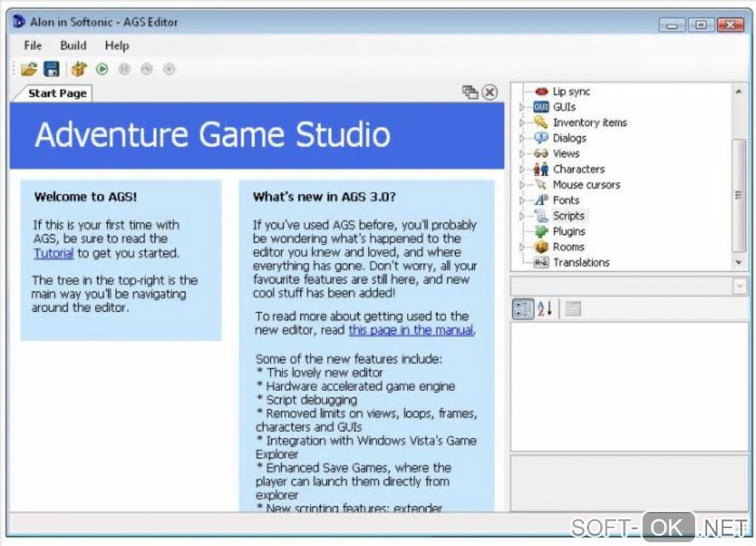Click the Lip sync lips icon

click(x=542, y=91)
